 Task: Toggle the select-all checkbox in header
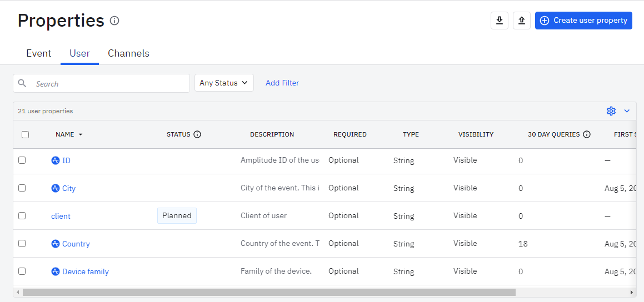(x=25, y=134)
